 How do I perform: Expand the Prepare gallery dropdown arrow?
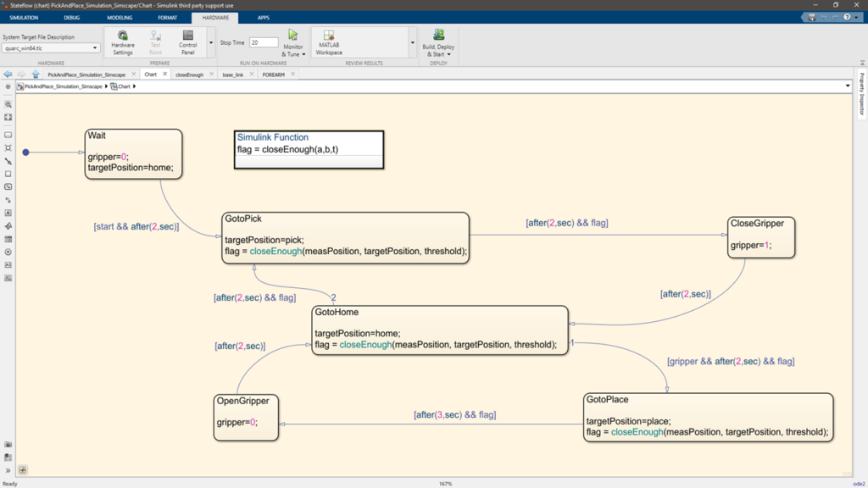(211, 42)
